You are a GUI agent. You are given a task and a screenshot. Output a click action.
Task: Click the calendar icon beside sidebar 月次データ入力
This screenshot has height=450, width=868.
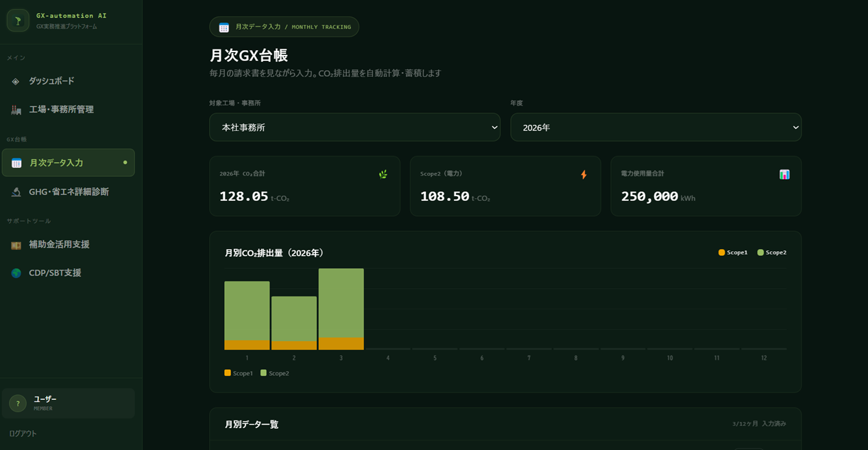16,163
